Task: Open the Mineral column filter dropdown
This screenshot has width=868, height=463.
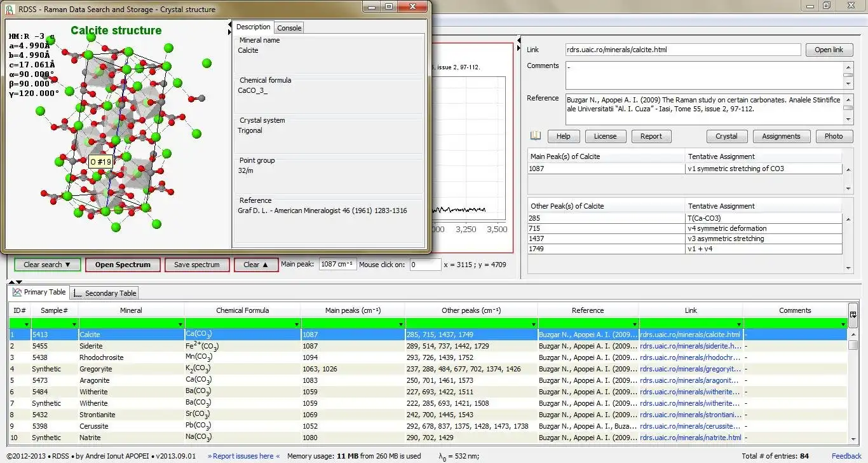Action: 180,324
